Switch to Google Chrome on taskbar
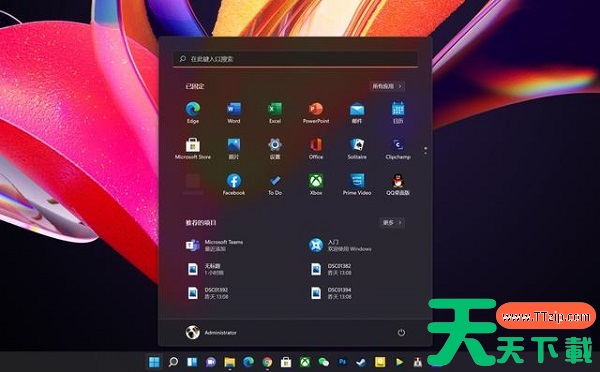The width and height of the screenshot is (600, 372). (267, 362)
